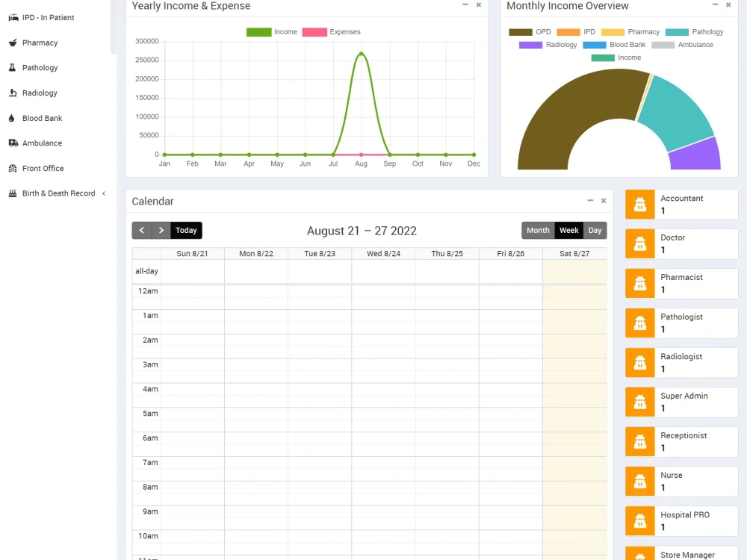The image size is (747, 560).
Task: Click the Super Admin staff icon
Action: pos(640,402)
